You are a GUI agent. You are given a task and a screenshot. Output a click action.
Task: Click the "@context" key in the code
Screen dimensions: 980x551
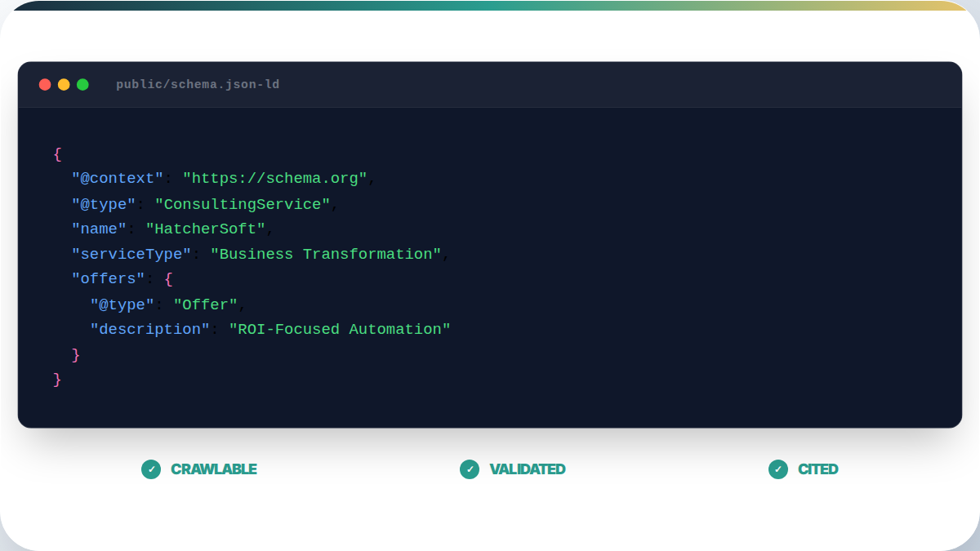118,179
